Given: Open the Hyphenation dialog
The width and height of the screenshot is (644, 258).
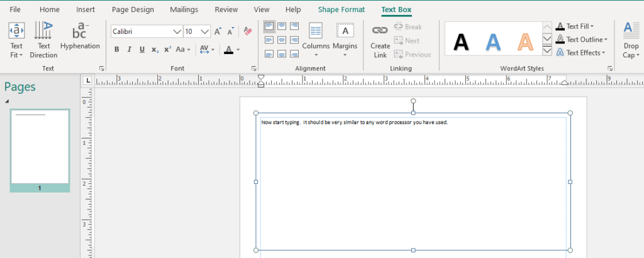Looking at the screenshot, I should (x=80, y=38).
